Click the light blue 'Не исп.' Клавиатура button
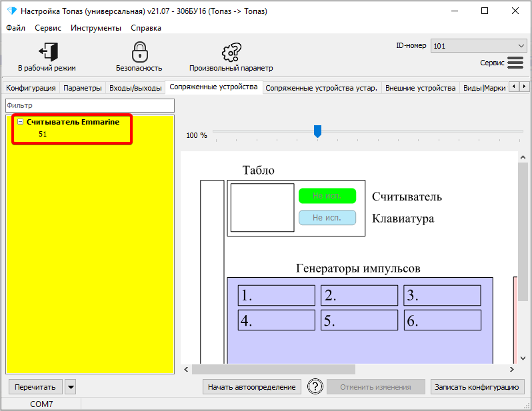This screenshot has width=532, height=411. [327, 217]
